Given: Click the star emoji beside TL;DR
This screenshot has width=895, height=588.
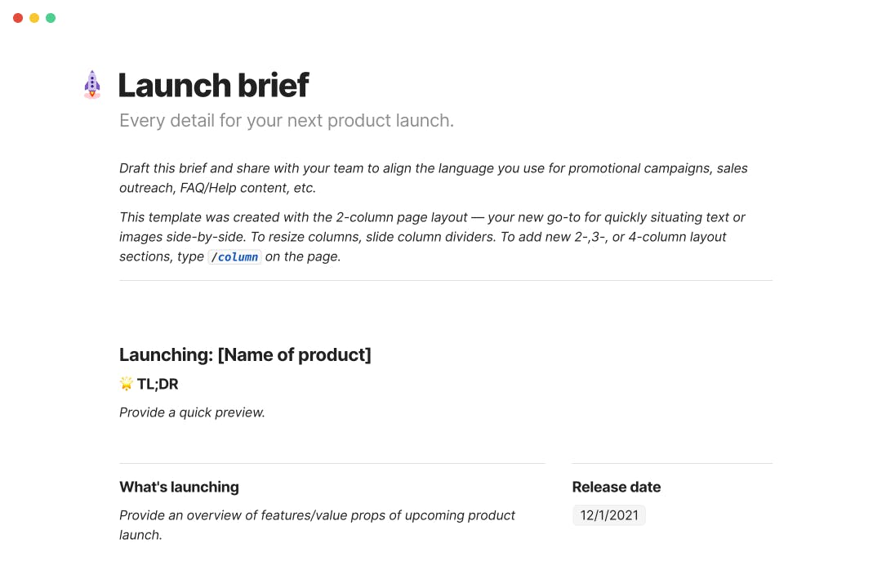Looking at the screenshot, I should 126,384.
